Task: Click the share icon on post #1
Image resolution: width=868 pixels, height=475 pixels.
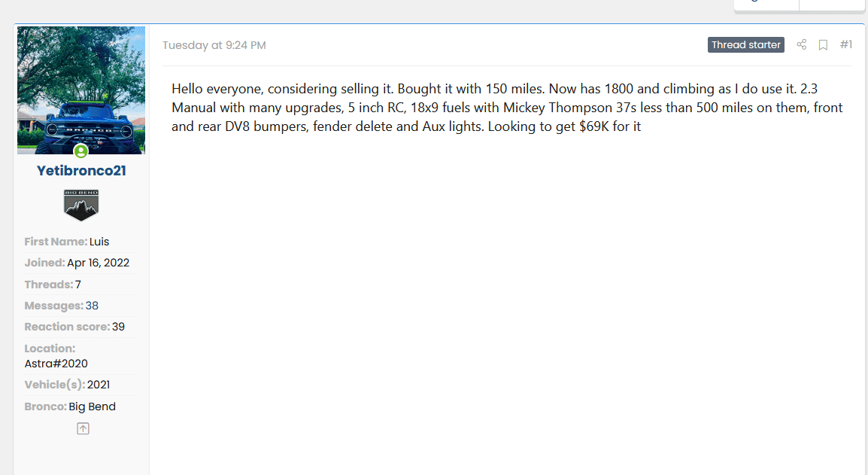Action: tap(801, 45)
